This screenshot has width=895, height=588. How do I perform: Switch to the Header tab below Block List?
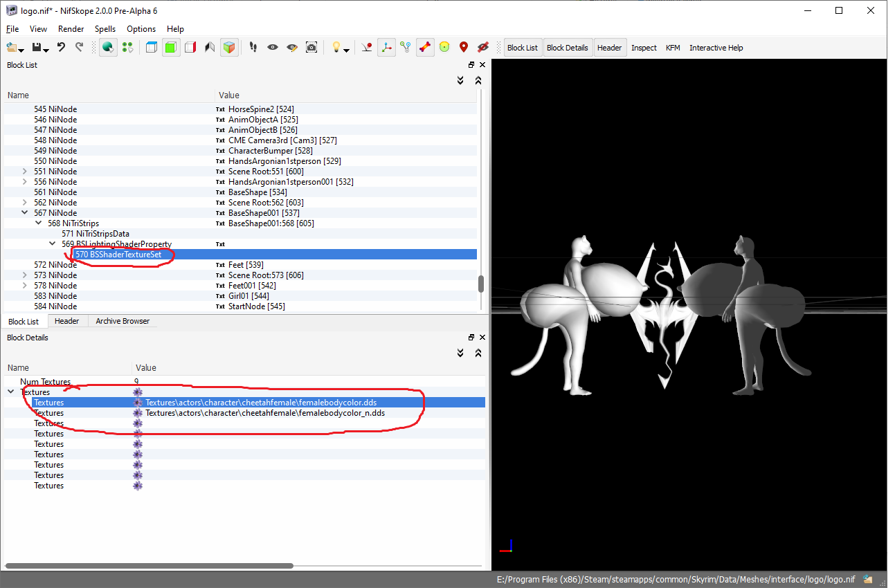(67, 321)
